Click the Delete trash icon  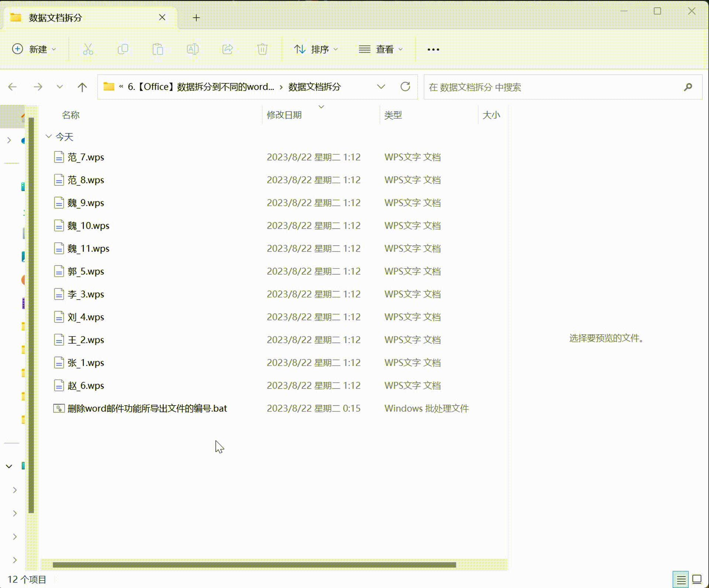click(262, 49)
